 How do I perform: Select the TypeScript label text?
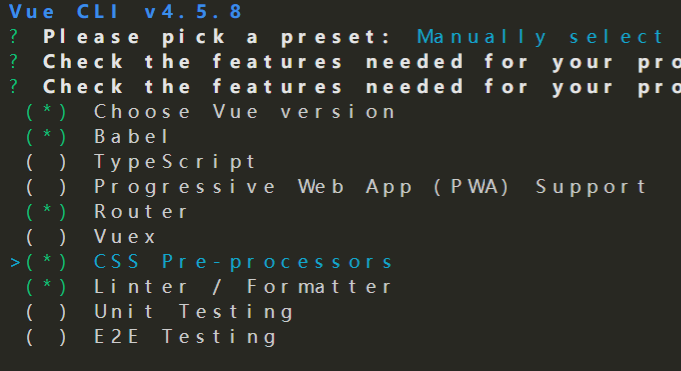175,162
